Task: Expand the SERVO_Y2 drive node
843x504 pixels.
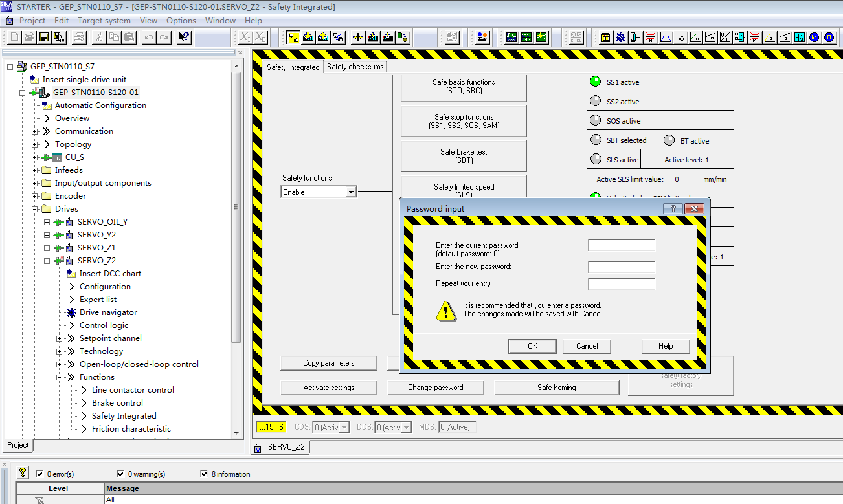Action: click(47, 235)
